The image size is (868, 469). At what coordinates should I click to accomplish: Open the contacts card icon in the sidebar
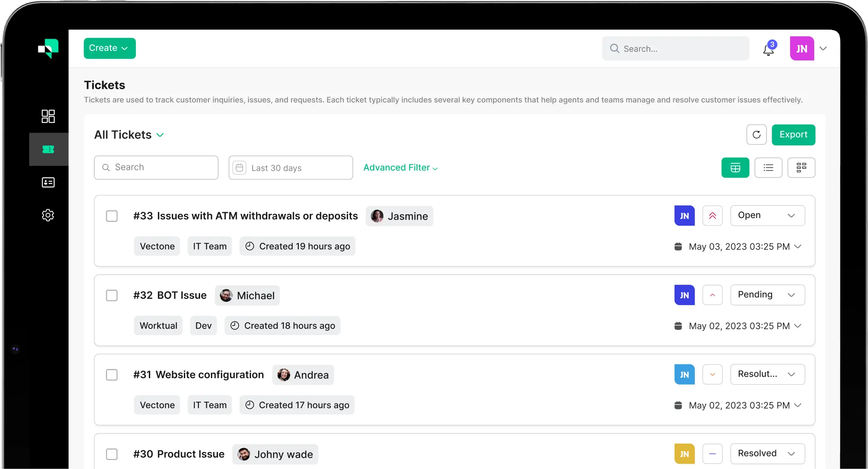click(48, 182)
